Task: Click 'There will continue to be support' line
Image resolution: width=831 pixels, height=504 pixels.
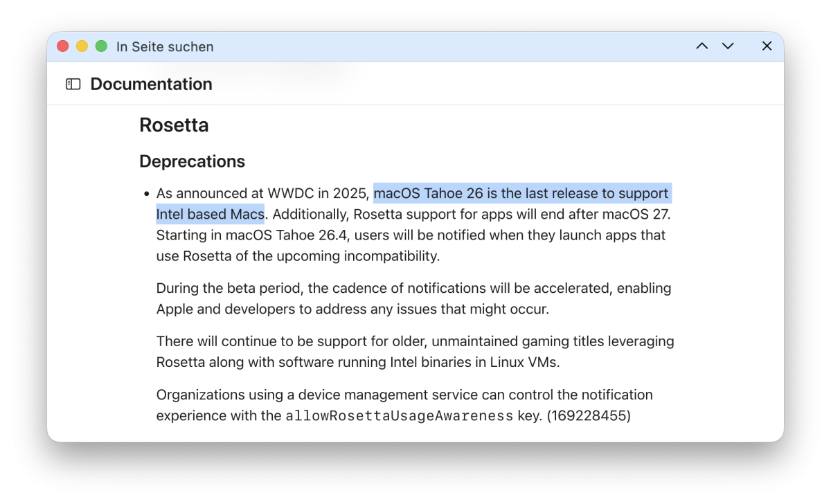Action: (415, 341)
